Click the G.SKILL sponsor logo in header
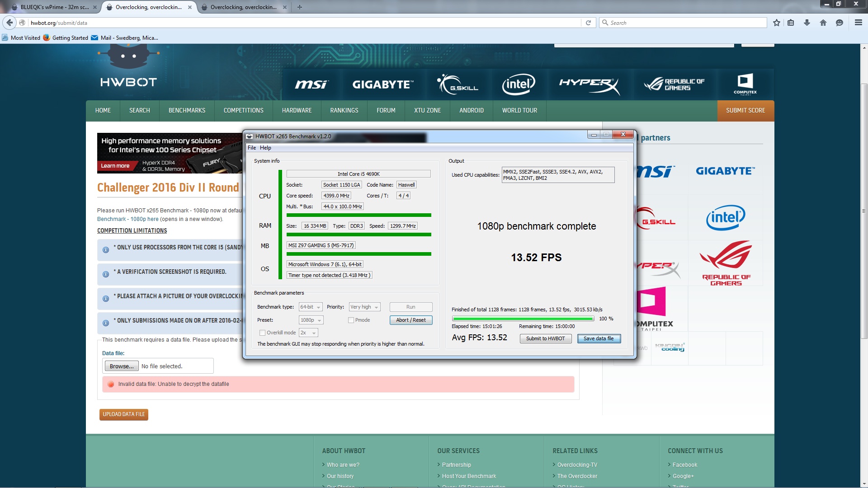 [457, 84]
